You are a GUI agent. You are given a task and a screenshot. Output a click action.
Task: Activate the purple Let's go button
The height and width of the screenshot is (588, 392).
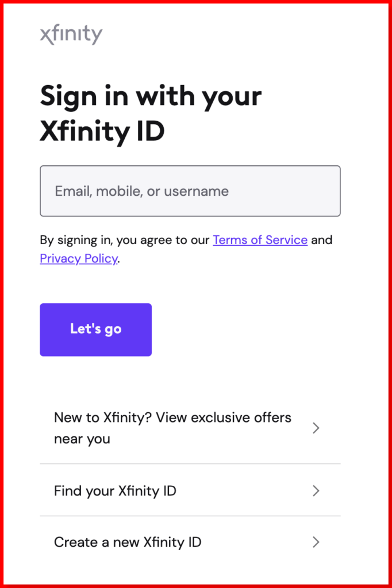click(95, 329)
